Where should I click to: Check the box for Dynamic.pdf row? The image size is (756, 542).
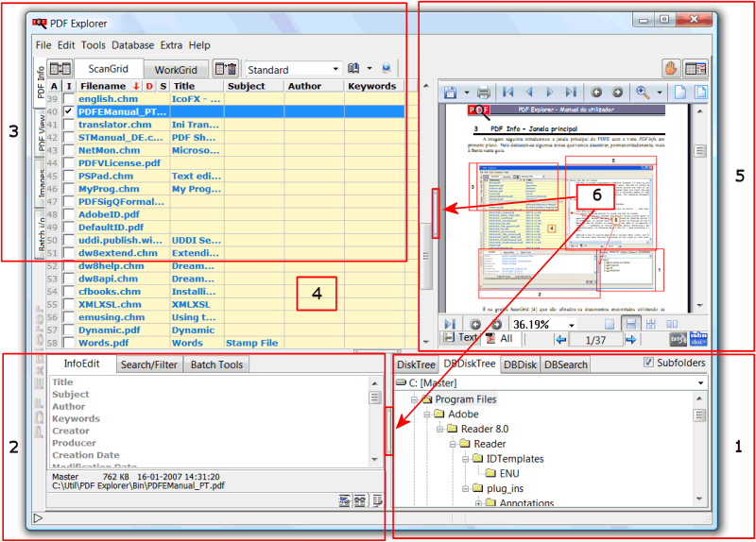[69, 330]
